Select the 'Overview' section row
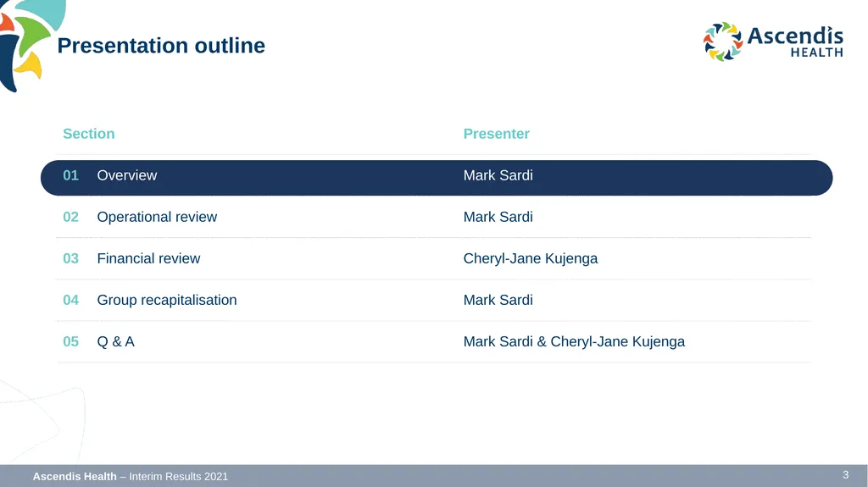 point(437,178)
